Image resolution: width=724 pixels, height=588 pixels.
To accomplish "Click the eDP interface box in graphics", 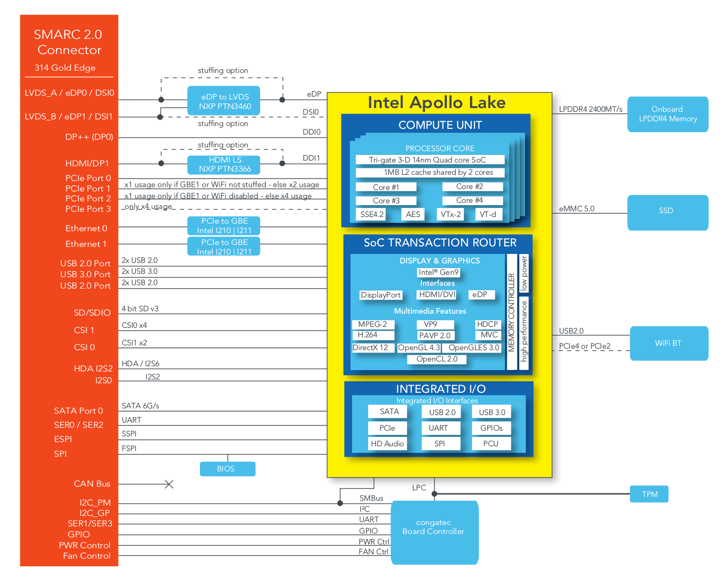I will (481, 294).
